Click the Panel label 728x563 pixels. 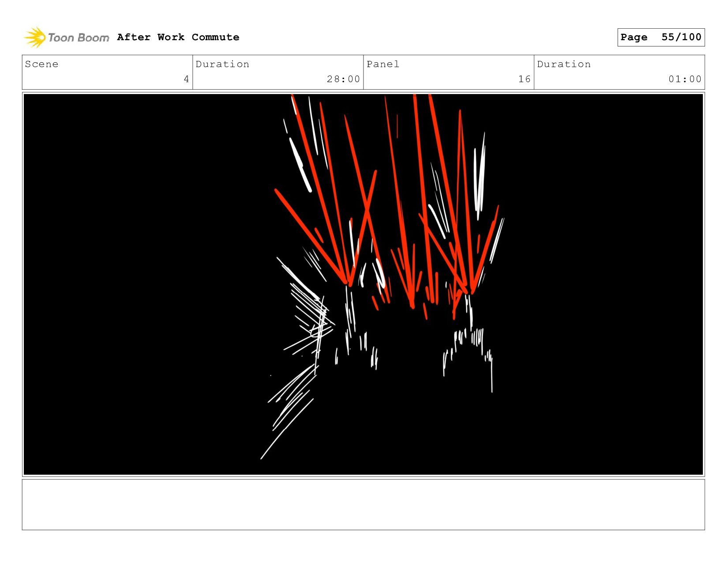[x=383, y=64]
